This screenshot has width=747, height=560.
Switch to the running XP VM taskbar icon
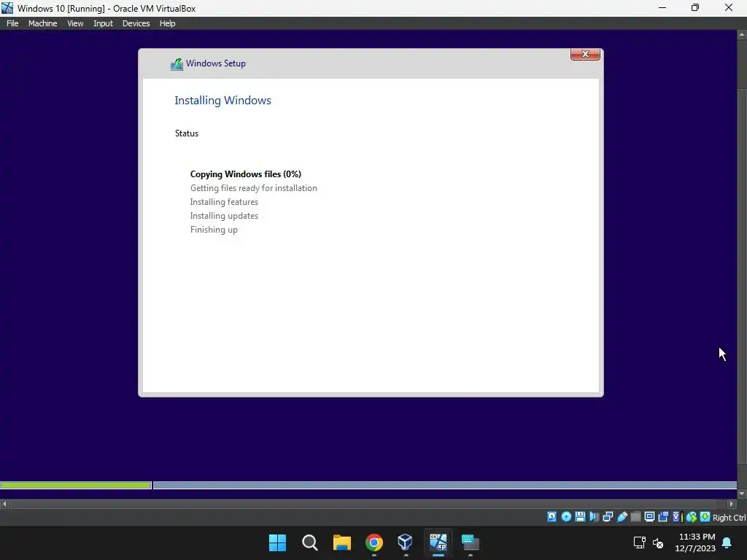pyautogui.click(x=438, y=542)
